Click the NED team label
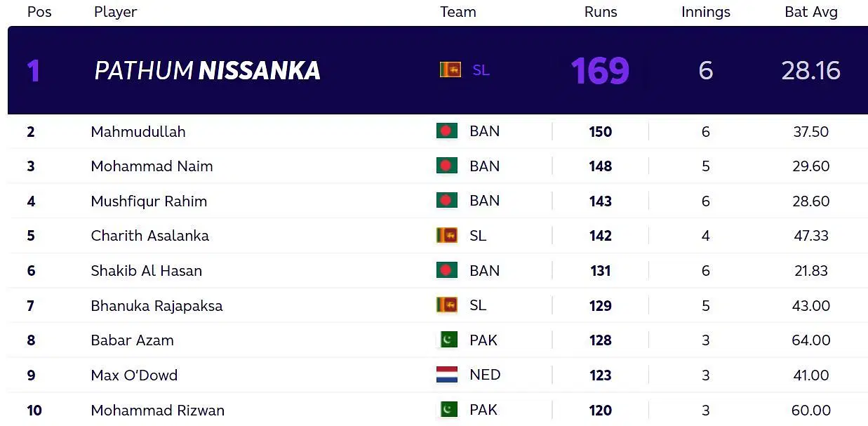 click(x=485, y=375)
